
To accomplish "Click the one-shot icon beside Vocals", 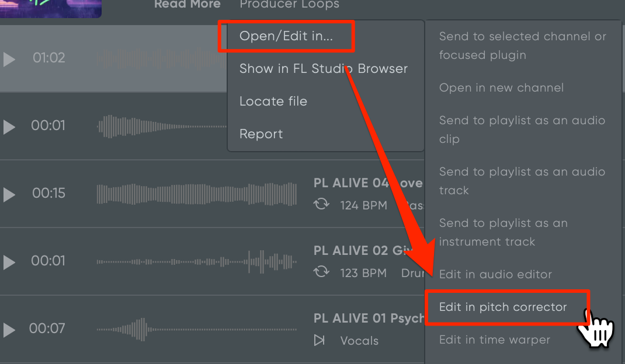I will click(320, 340).
